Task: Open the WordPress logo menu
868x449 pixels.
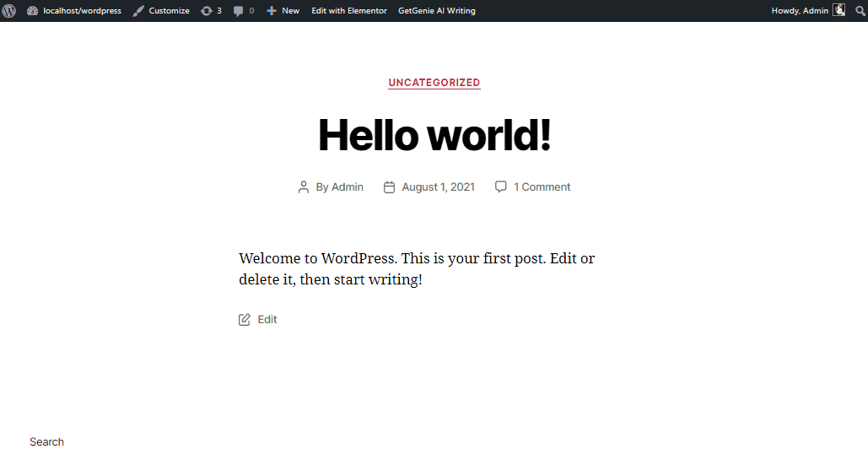Action: (x=8, y=10)
